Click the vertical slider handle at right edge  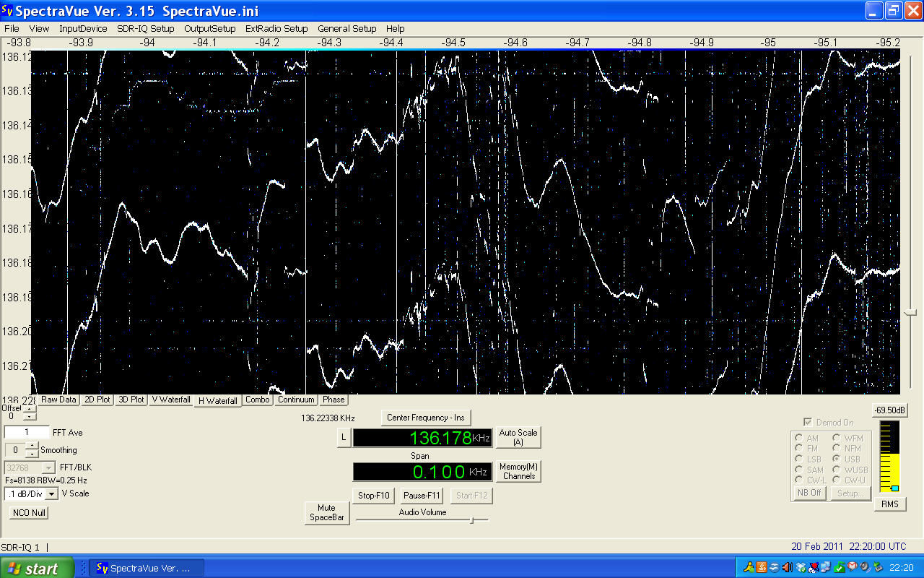pos(911,312)
